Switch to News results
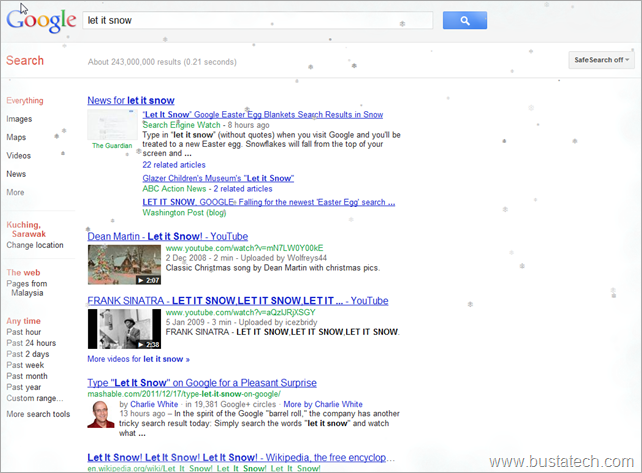642x473 pixels. pyautogui.click(x=16, y=174)
